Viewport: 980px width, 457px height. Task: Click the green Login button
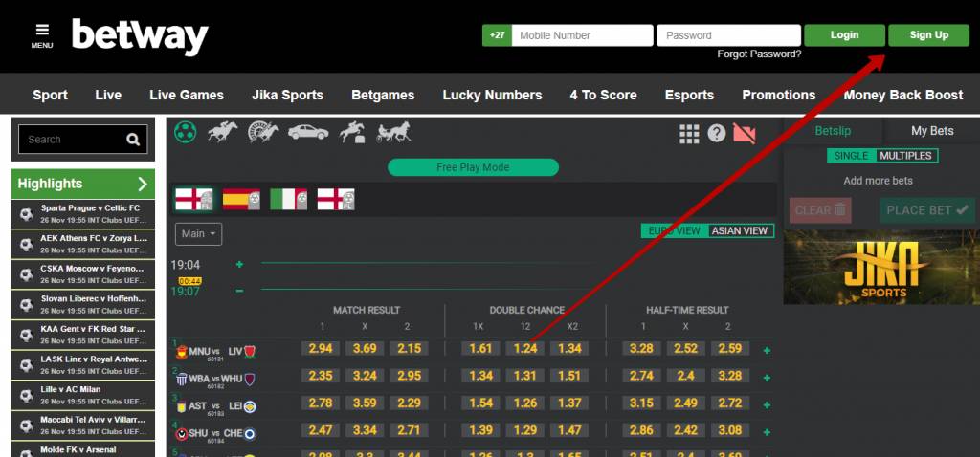[x=844, y=35]
